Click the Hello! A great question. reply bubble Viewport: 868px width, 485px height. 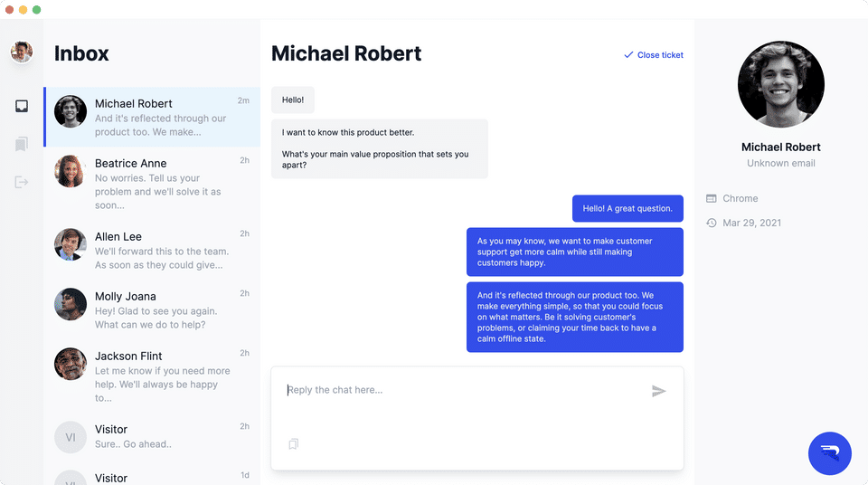tap(627, 208)
